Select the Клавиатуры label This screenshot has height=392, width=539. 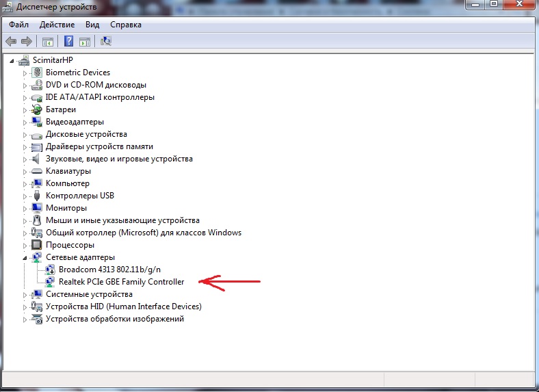[x=68, y=171]
